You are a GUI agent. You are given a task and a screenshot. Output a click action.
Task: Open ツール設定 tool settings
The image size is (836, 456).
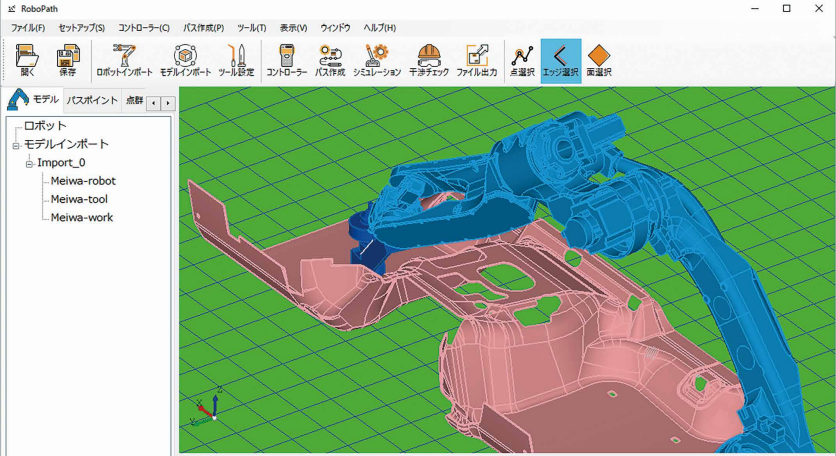click(236, 60)
